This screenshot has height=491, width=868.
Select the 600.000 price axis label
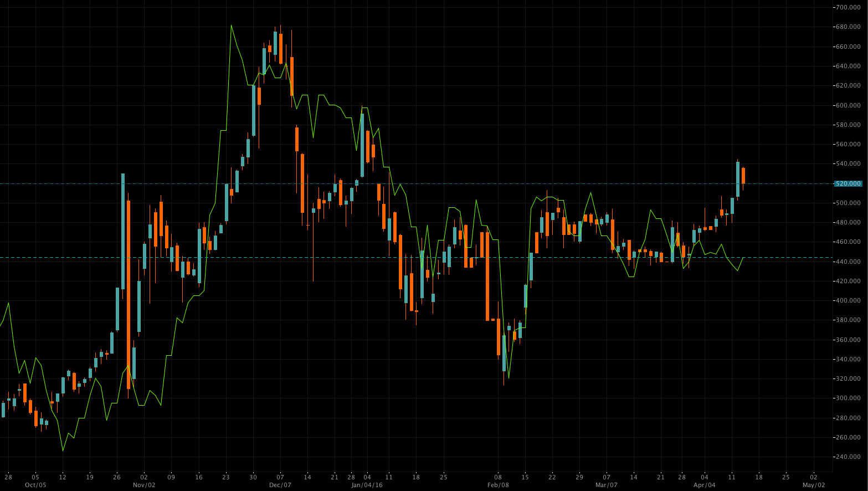(848, 105)
